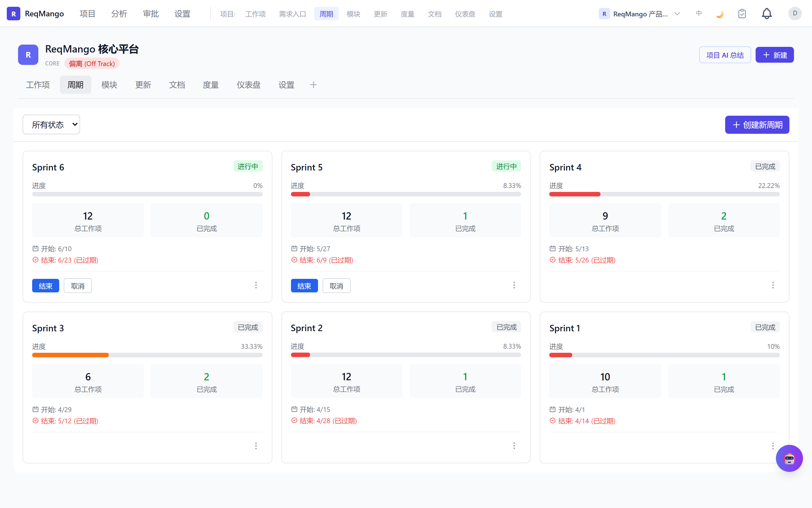Open Sprint 2 more options menu
The image size is (812, 508).
[514, 446]
